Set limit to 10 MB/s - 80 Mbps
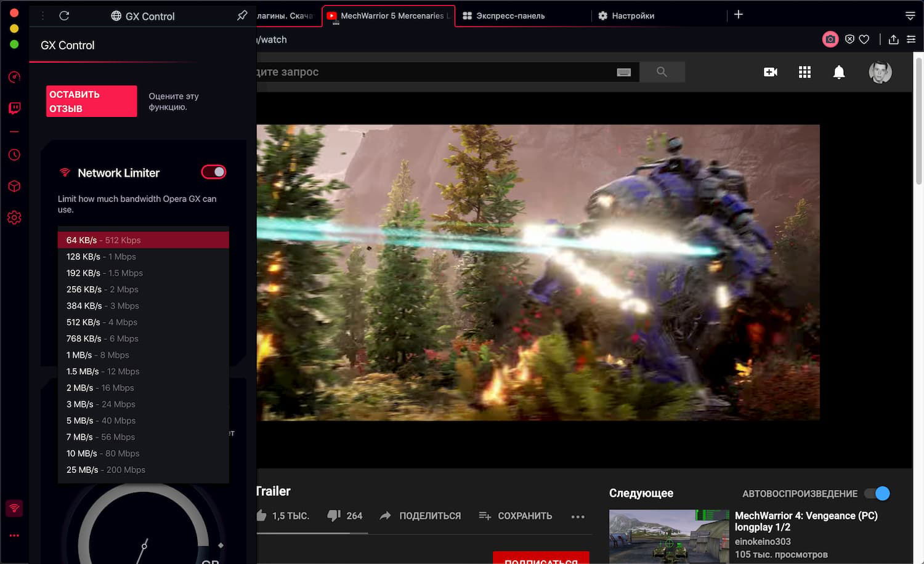 coord(144,454)
